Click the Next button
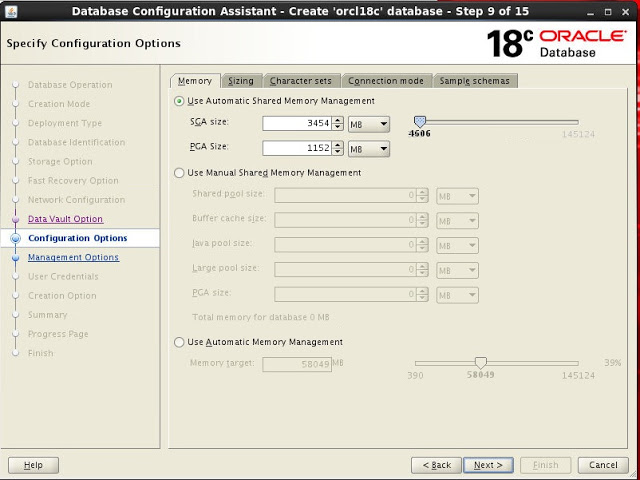Image resolution: width=640 pixels, height=480 pixels. click(x=489, y=465)
